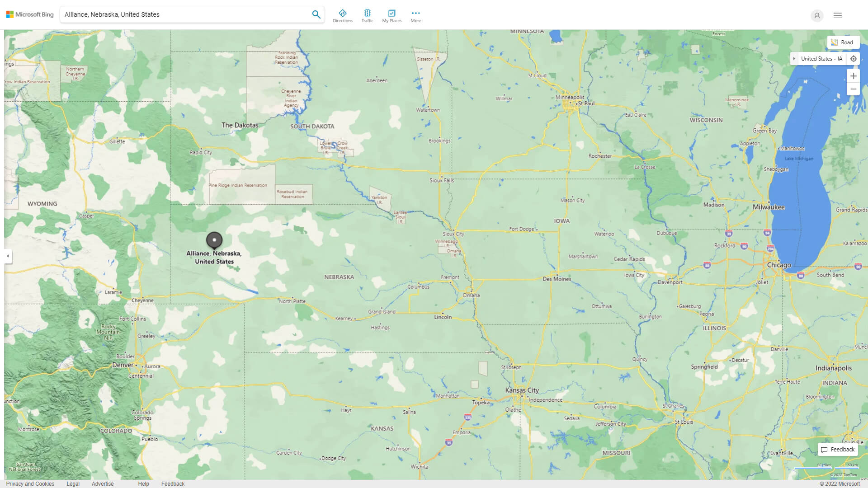Screen dimensions: 868x488
Task: Expand the collapsed left side panel arrow
Action: pos(7,256)
